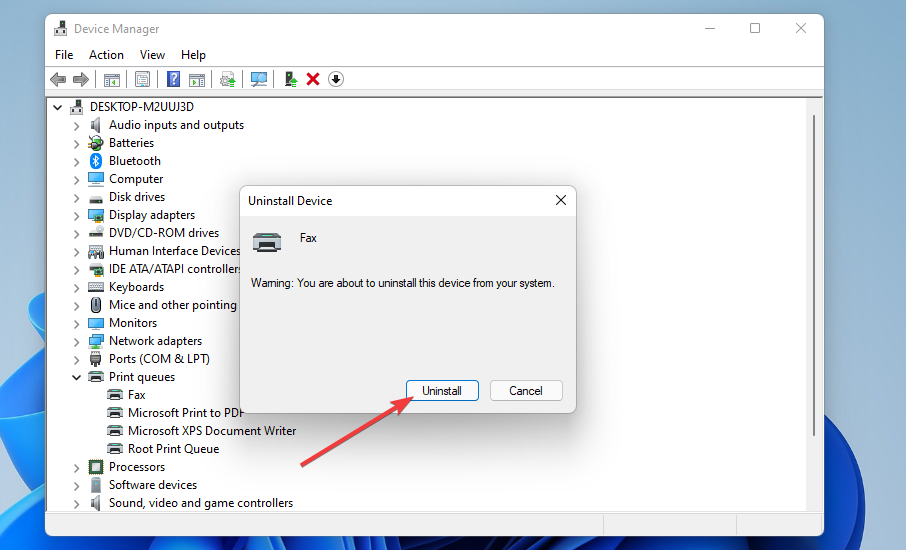
Task: Select the Software devices row
Action: click(153, 485)
